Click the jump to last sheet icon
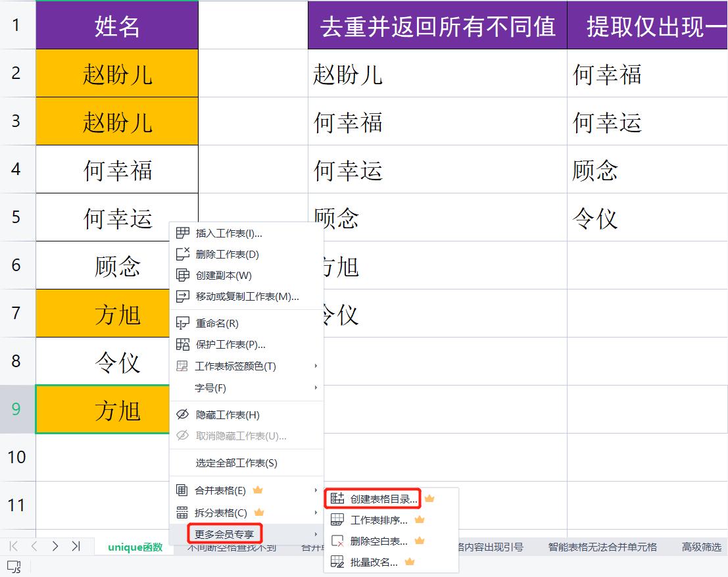Image resolution: width=728 pixels, height=577 pixels. pyautogui.click(x=77, y=545)
